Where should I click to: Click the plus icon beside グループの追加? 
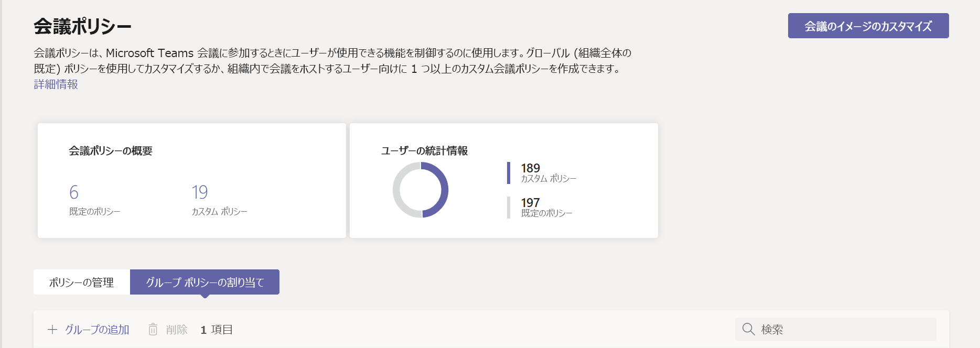tap(52, 330)
